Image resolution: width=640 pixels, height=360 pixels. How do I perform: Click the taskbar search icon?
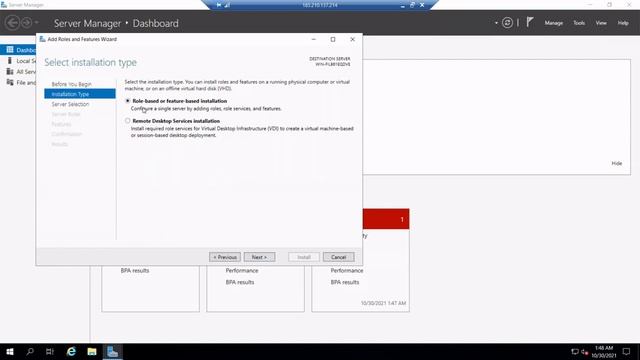(30, 351)
